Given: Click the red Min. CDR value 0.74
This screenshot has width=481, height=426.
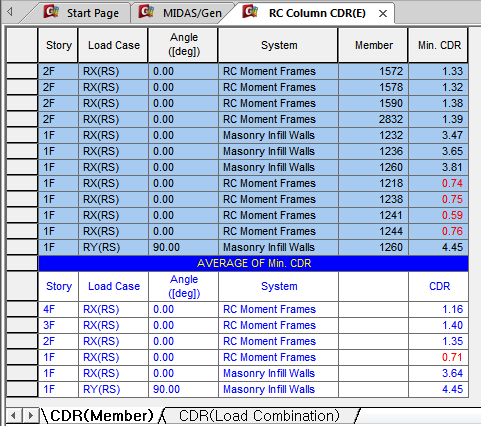Looking at the screenshot, I should [439, 183].
